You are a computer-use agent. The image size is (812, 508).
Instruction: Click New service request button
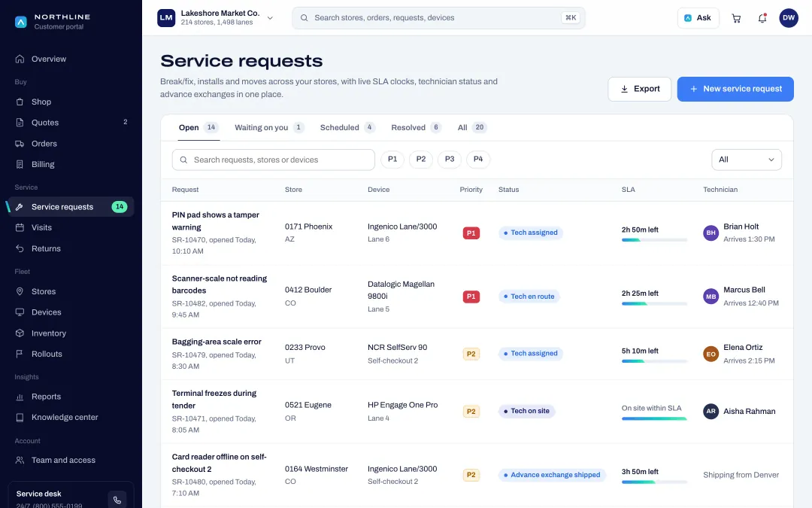tap(735, 89)
